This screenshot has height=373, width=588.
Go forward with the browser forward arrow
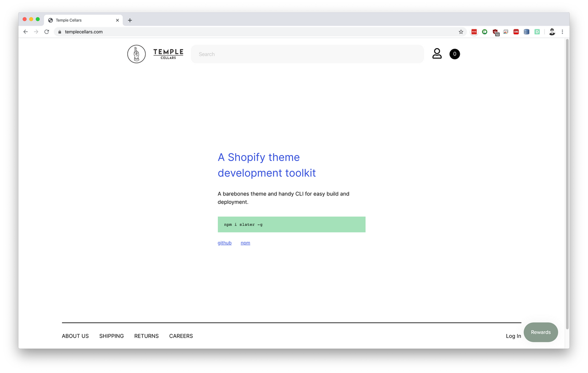click(36, 32)
